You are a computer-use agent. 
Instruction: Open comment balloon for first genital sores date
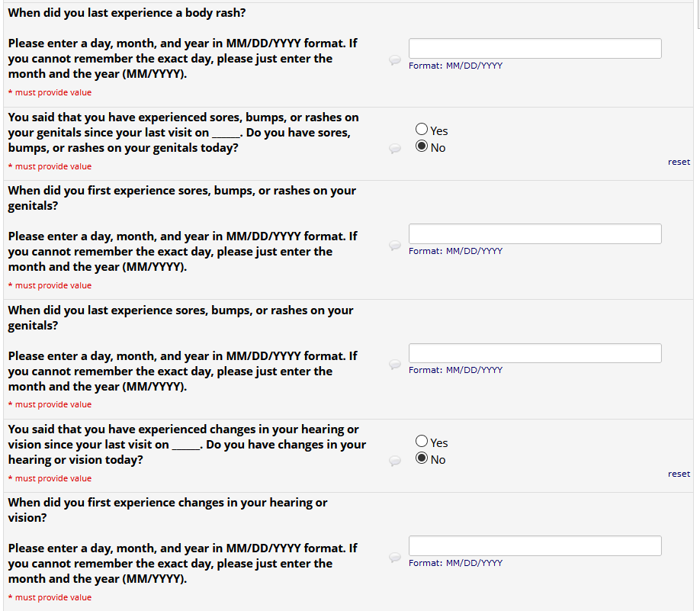point(394,246)
